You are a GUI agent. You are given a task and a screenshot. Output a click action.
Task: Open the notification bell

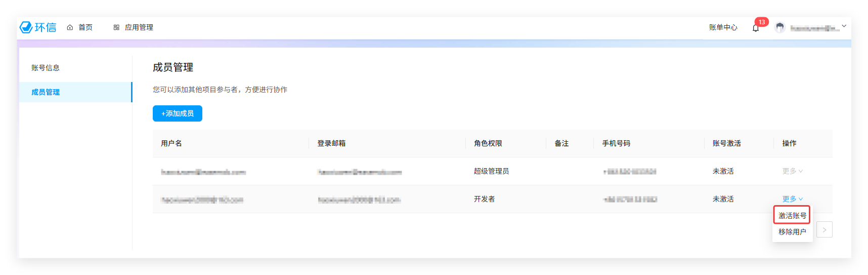(x=756, y=28)
